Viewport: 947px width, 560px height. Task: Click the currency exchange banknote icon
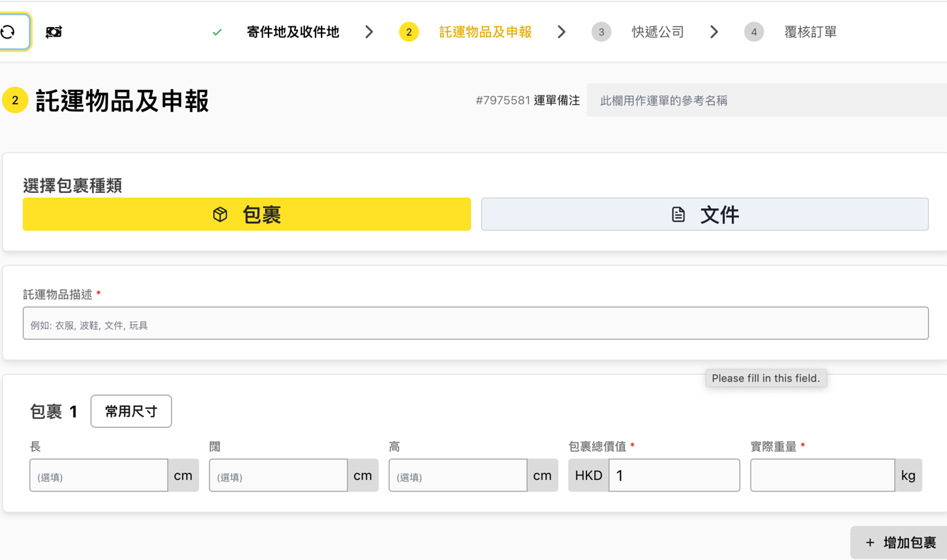(54, 32)
